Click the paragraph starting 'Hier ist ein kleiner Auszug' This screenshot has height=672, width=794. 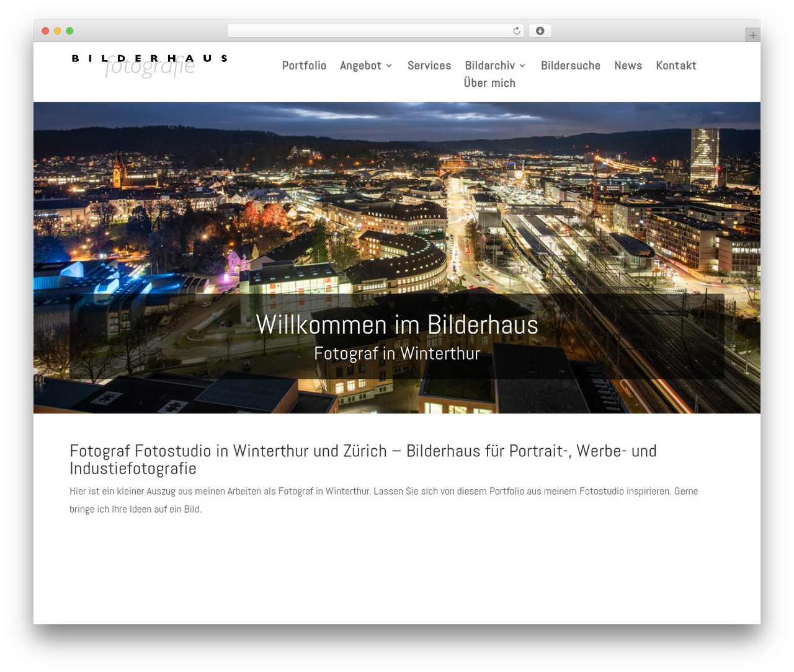(x=384, y=500)
